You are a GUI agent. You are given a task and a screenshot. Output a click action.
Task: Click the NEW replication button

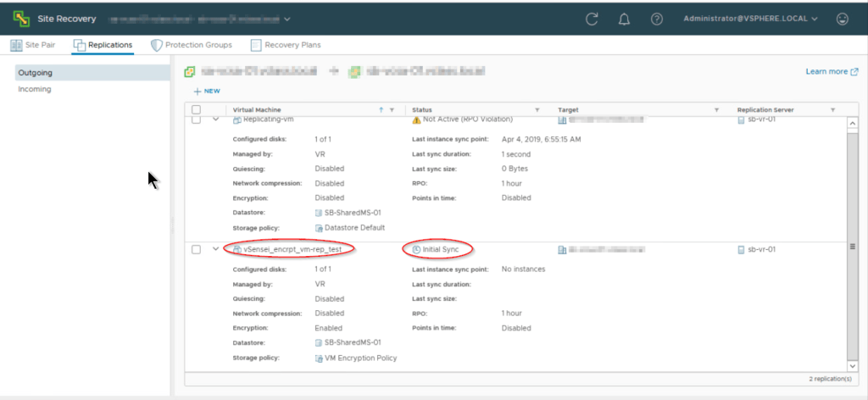tap(207, 91)
